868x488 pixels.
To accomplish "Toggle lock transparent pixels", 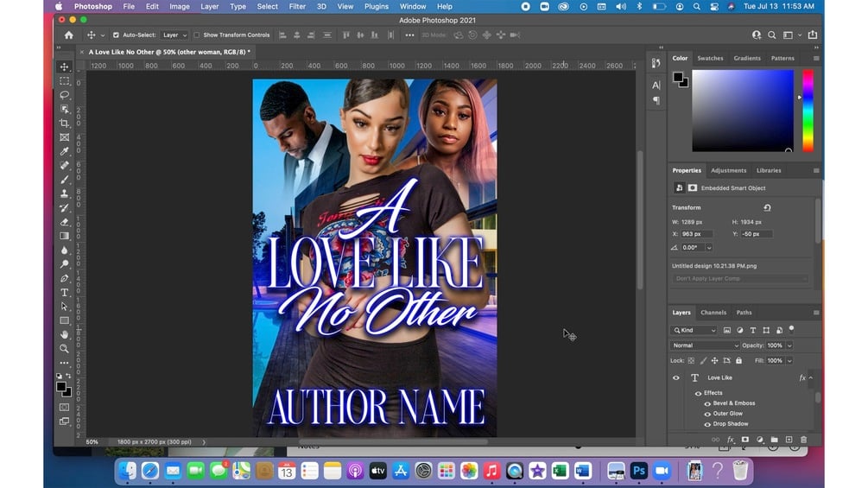I will pyautogui.click(x=691, y=361).
